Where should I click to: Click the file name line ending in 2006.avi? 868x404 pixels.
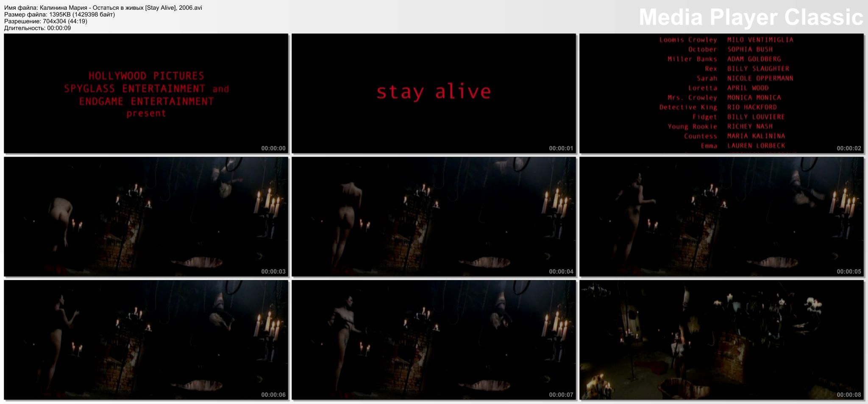pyautogui.click(x=103, y=8)
